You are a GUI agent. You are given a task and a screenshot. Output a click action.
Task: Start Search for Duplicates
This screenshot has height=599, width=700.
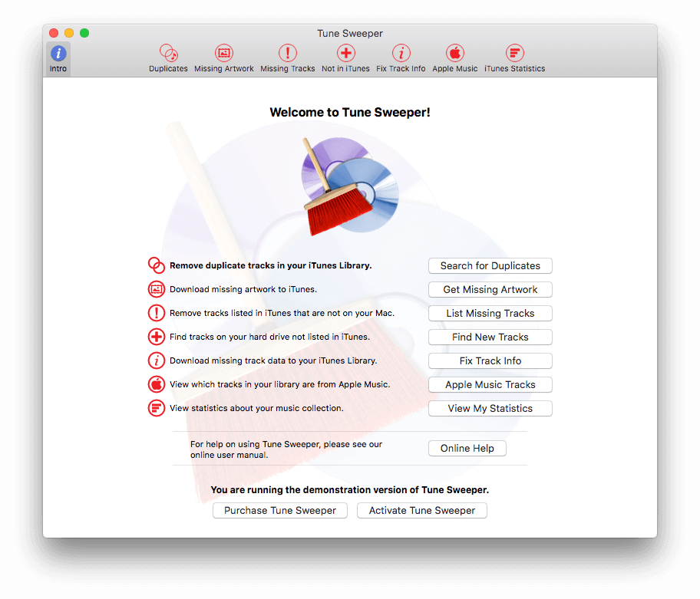point(490,266)
